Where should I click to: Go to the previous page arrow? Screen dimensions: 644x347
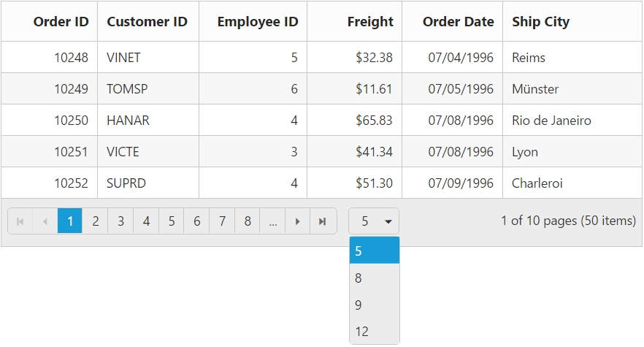(x=45, y=221)
